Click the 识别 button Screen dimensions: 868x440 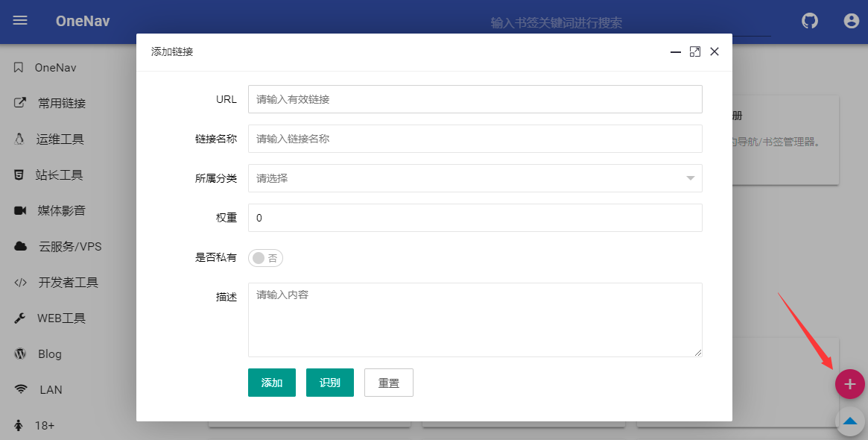[x=329, y=382]
